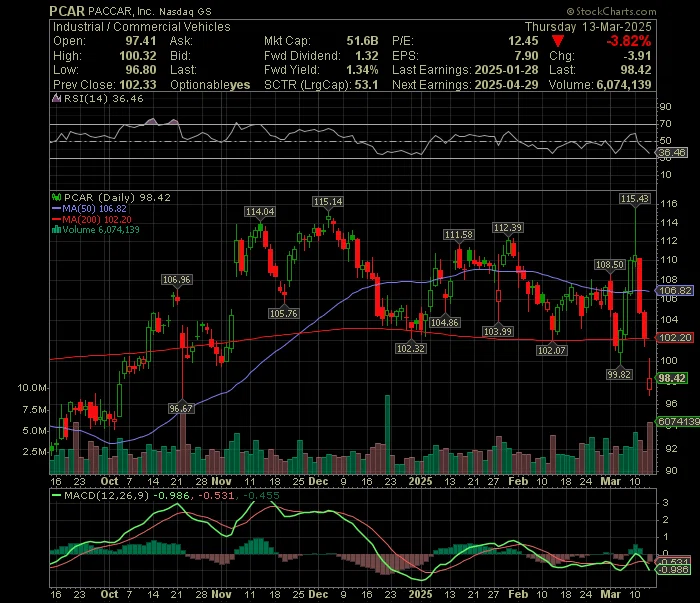The width and height of the screenshot is (700, 603).
Task: Click the RSI(14) indicator legend icon
Action: click(x=57, y=99)
